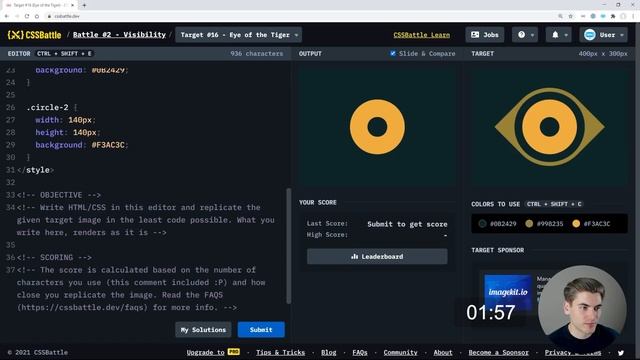This screenshot has height=360, width=640.
Task: Open the FAQs footer link
Action: (360, 352)
